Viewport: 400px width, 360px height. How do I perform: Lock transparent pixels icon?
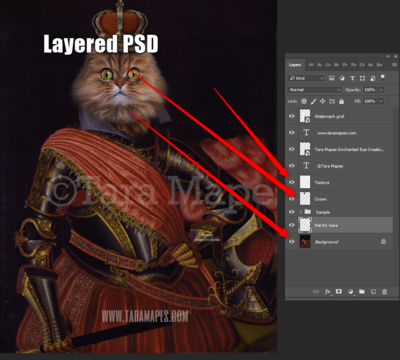pos(304,101)
